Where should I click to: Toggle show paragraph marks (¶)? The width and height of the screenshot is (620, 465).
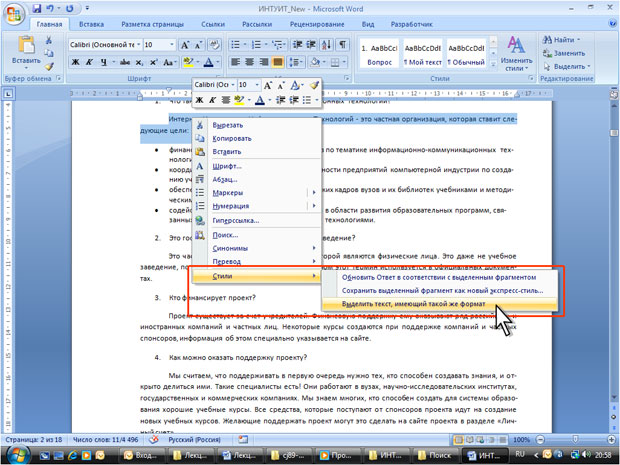[342, 45]
